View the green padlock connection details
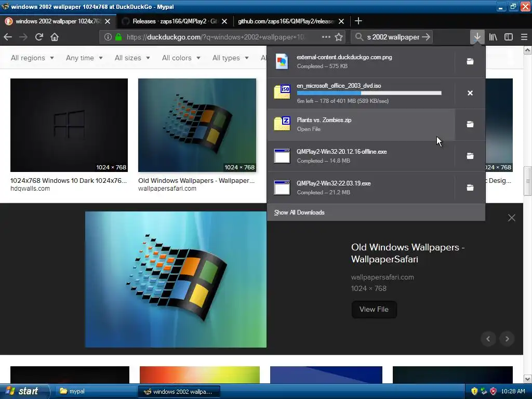 [x=118, y=37]
